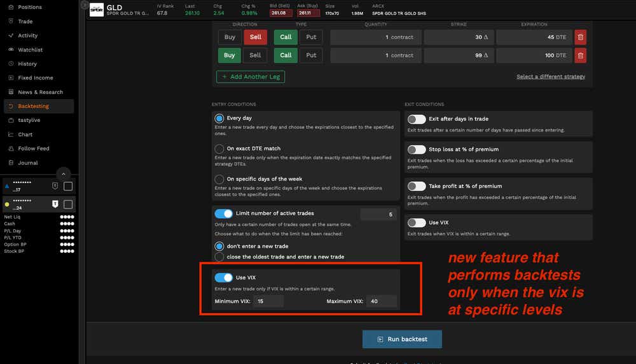Select close the oldest trade option

[219, 257]
